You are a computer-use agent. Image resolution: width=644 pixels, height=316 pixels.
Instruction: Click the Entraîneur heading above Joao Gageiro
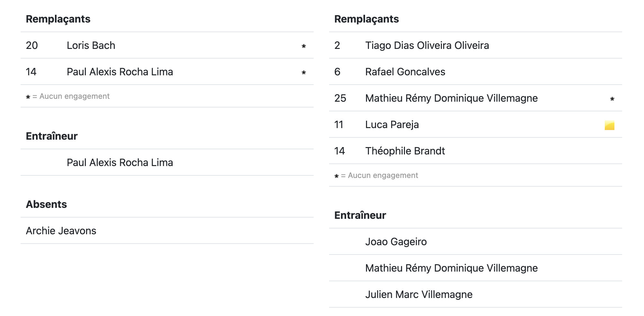pyautogui.click(x=360, y=215)
